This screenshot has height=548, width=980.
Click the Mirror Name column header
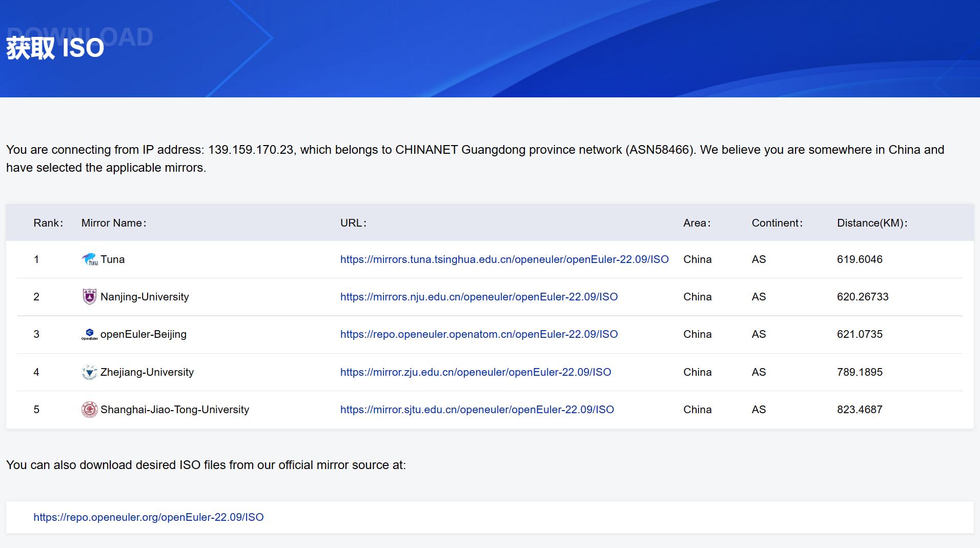tap(114, 223)
